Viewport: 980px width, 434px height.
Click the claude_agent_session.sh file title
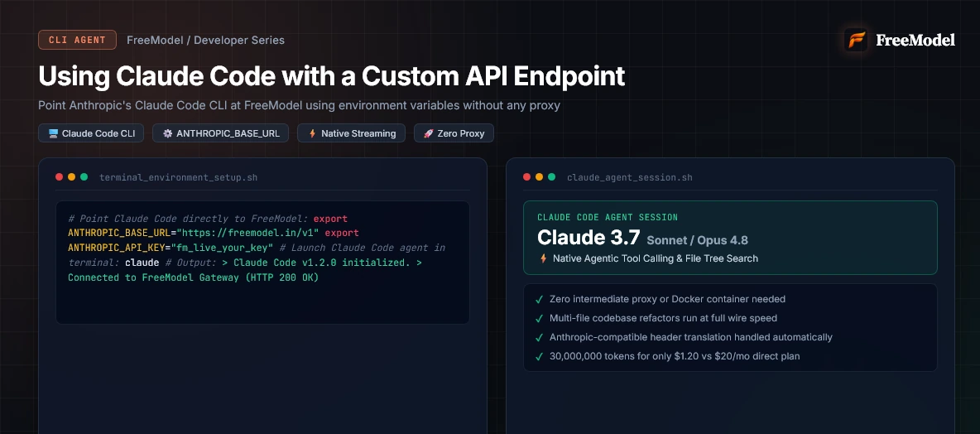629,177
